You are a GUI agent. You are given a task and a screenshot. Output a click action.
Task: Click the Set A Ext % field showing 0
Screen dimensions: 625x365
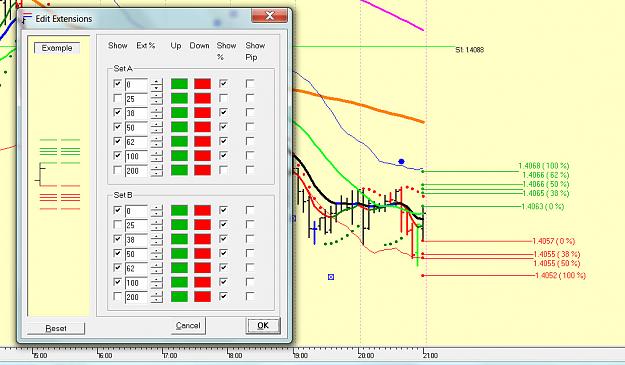click(x=136, y=84)
